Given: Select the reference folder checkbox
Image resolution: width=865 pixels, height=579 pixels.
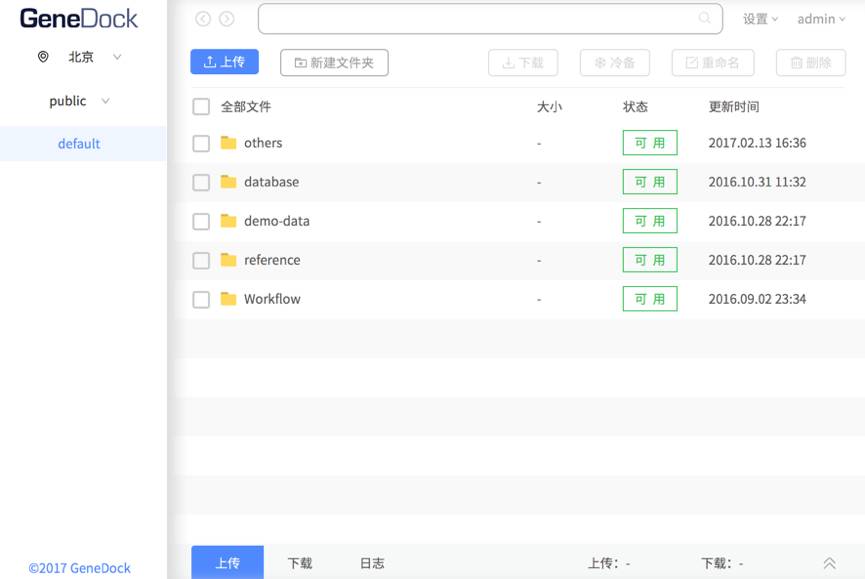Looking at the screenshot, I should [x=201, y=260].
